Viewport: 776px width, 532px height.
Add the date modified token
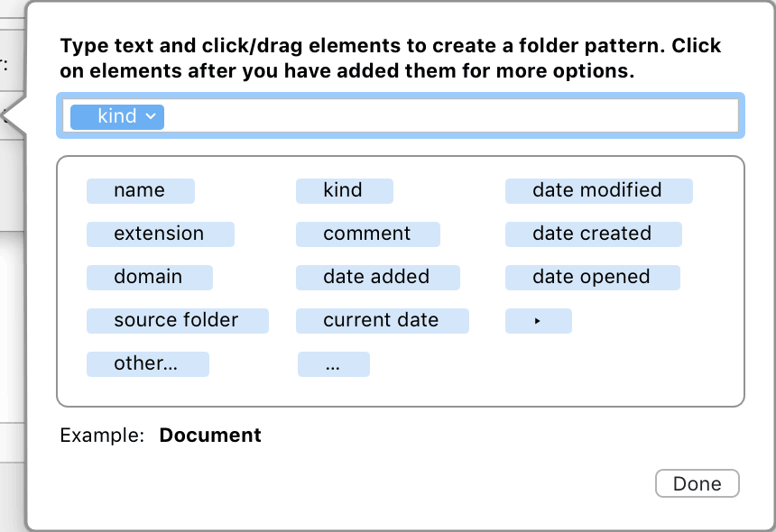tap(599, 191)
